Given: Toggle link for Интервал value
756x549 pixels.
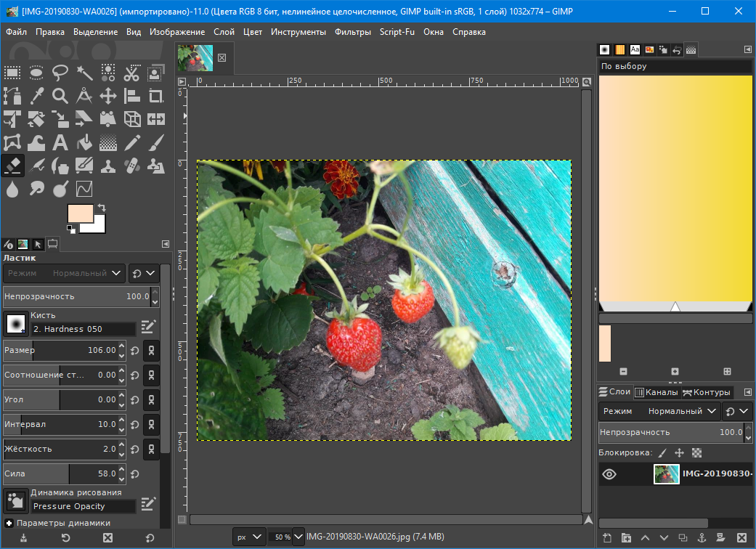Looking at the screenshot, I should [x=151, y=425].
